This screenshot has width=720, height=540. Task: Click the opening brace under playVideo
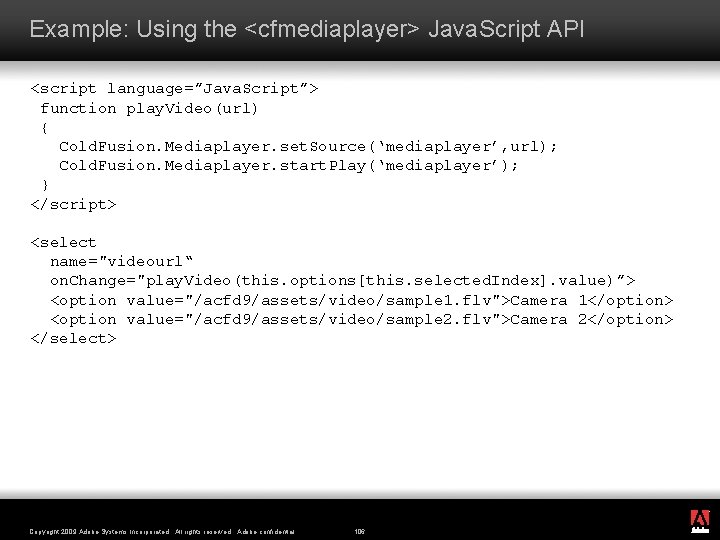click(x=45, y=128)
